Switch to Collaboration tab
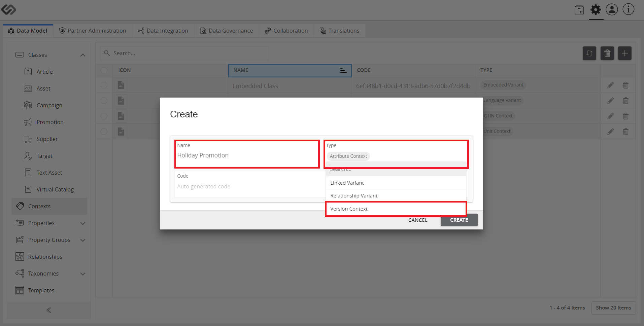644x326 pixels. point(286,31)
